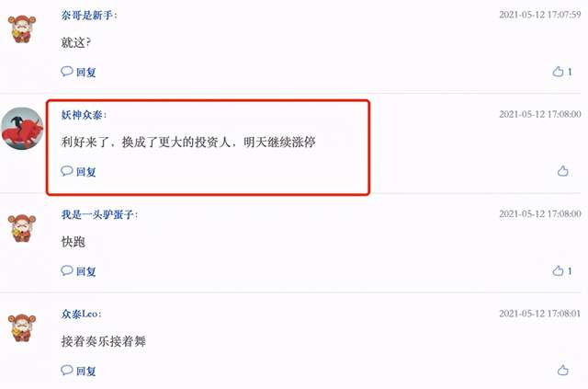588x389 pixels.
Task: Like 众泰Leo's comment with the thumbs-up
Action: (562, 371)
